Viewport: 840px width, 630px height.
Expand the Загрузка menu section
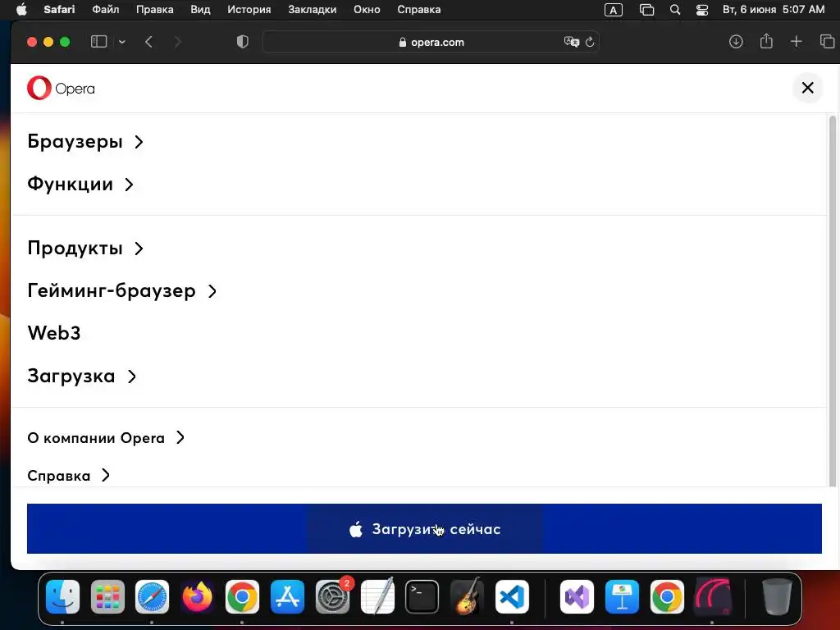tap(81, 376)
